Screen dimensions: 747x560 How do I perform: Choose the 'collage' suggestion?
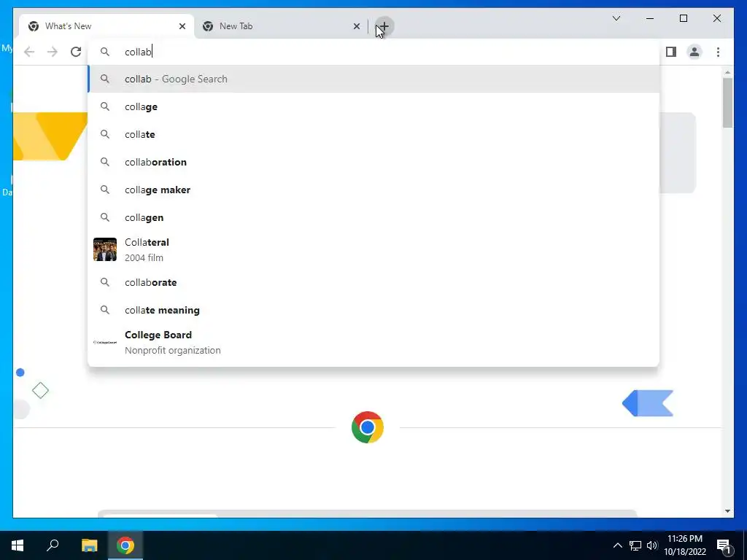click(373, 106)
